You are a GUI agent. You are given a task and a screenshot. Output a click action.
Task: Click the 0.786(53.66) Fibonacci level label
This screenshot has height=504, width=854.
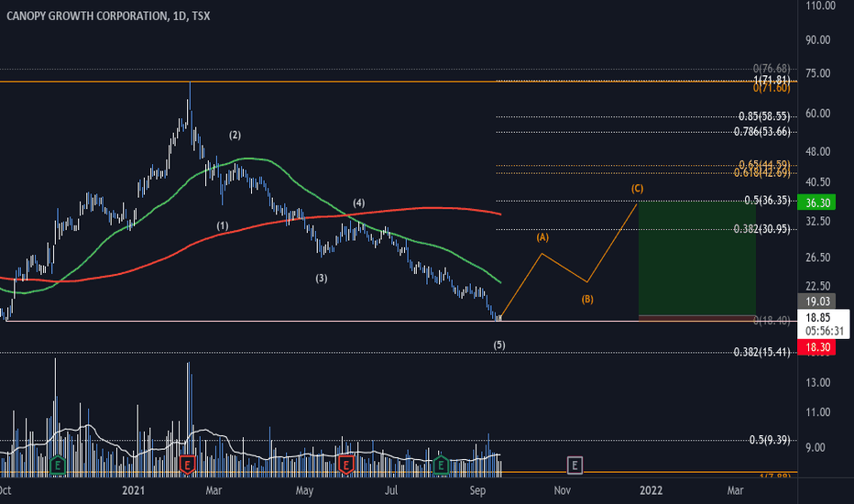[x=762, y=131]
